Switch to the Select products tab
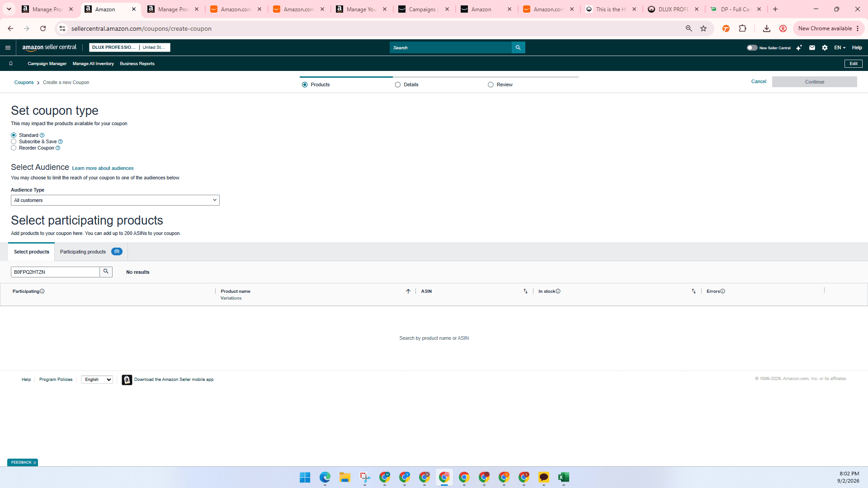 pyautogui.click(x=31, y=252)
